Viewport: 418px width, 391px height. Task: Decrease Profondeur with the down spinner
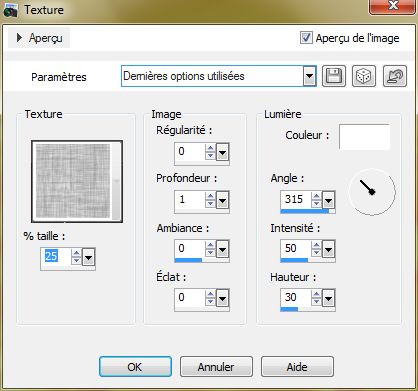tap(210, 204)
